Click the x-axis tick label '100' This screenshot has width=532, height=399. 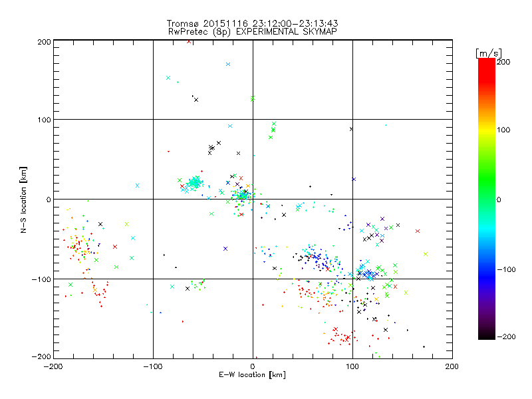pos(352,366)
